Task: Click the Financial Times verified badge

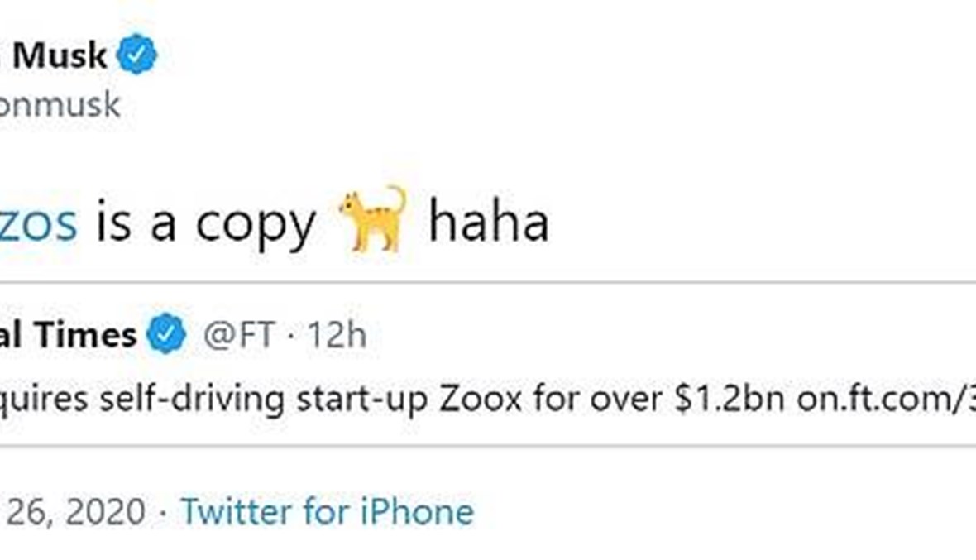Action: (x=166, y=335)
